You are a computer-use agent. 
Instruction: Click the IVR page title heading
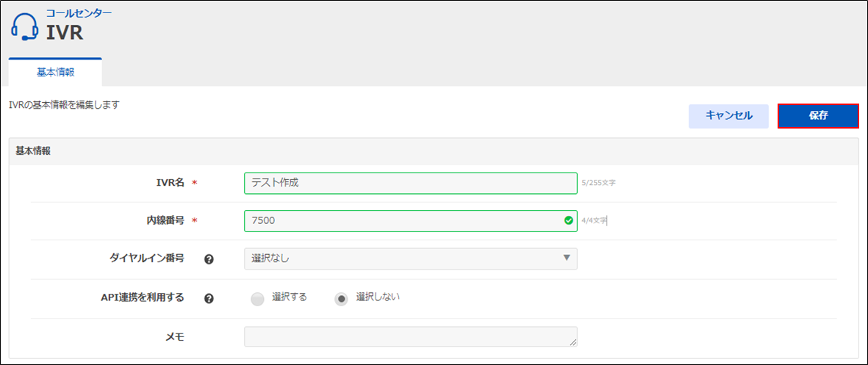pos(65,32)
